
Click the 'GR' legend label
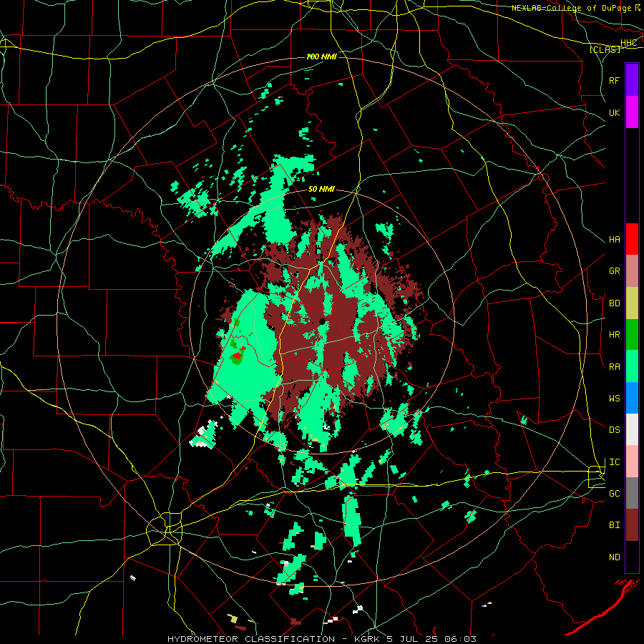pos(614,270)
